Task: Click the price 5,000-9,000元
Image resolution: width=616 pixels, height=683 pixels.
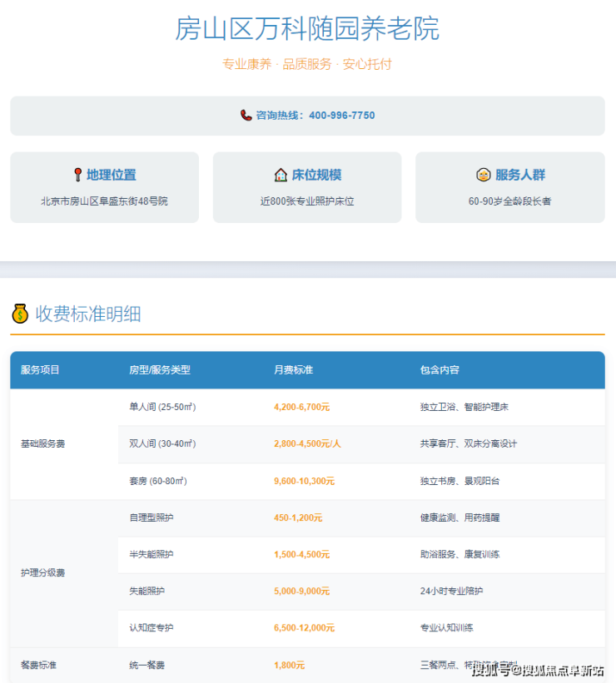Action: [301, 591]
